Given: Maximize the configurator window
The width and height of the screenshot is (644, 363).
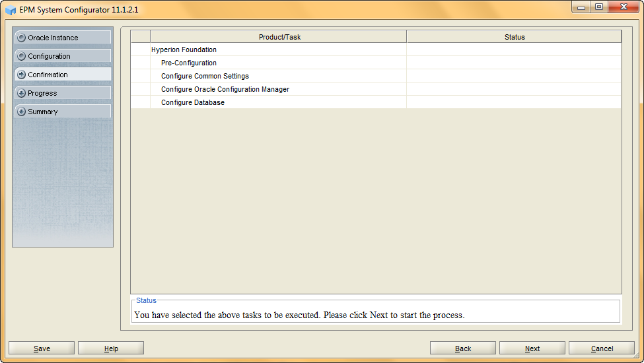Looking at the screenshot, I should click(x=599, y=7).
